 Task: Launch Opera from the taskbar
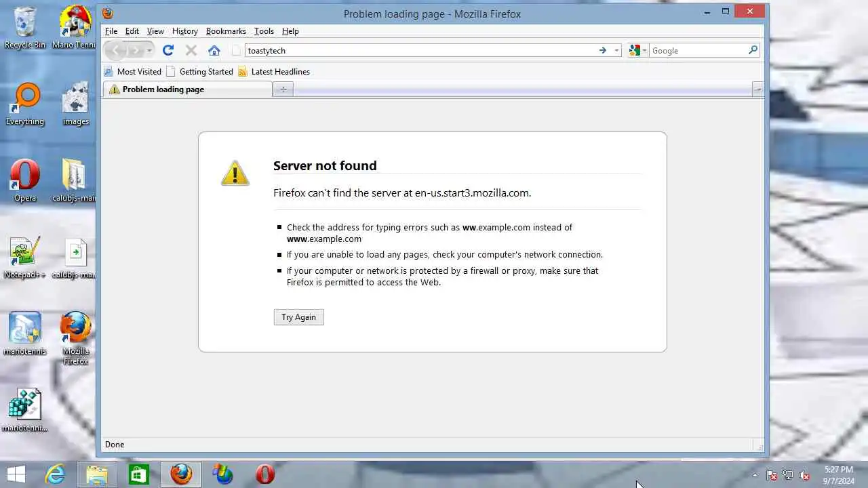coord(264,474)
